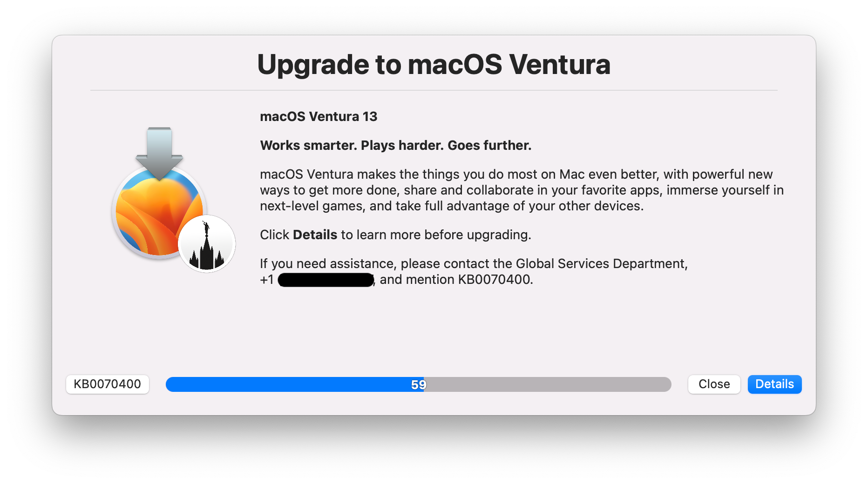Click the bold Details word in text
Screen dimensions: 868x484
pyautogui.click(x=315, y=235)
